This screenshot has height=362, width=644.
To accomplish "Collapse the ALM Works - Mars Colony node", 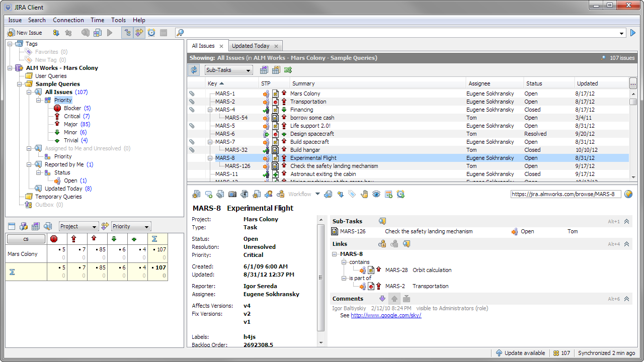I will click(10, 68).
